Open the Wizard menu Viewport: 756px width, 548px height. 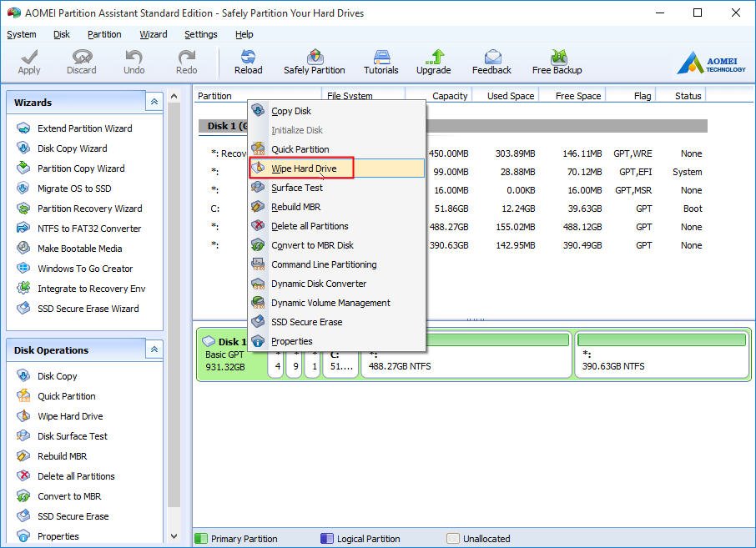(154, 34)
